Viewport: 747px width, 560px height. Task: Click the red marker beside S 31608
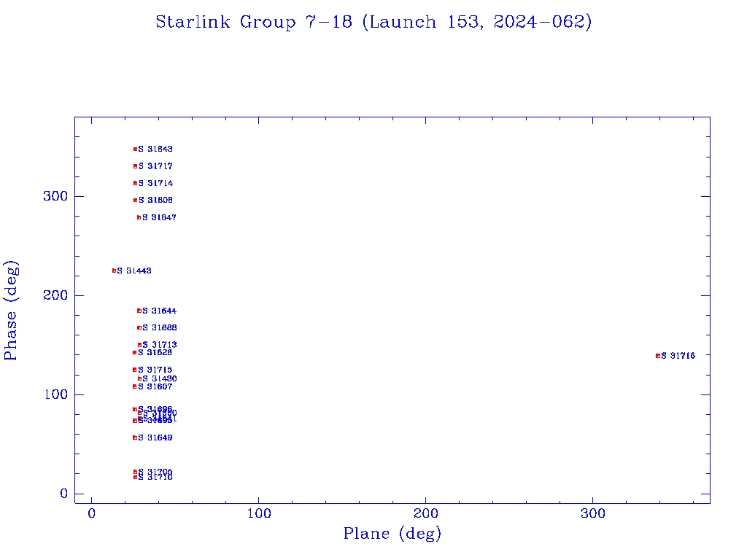coord(135,200)
